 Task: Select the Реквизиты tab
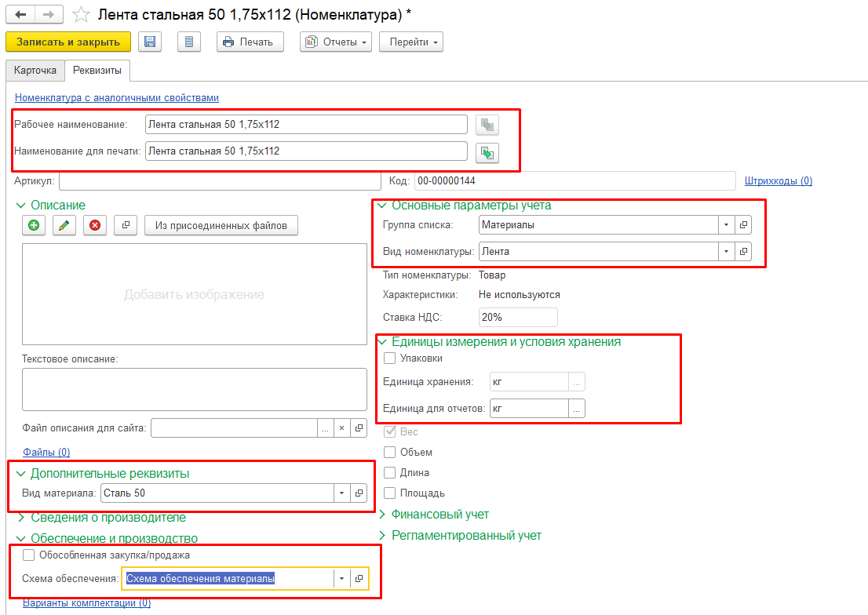(x=97, y=71)
